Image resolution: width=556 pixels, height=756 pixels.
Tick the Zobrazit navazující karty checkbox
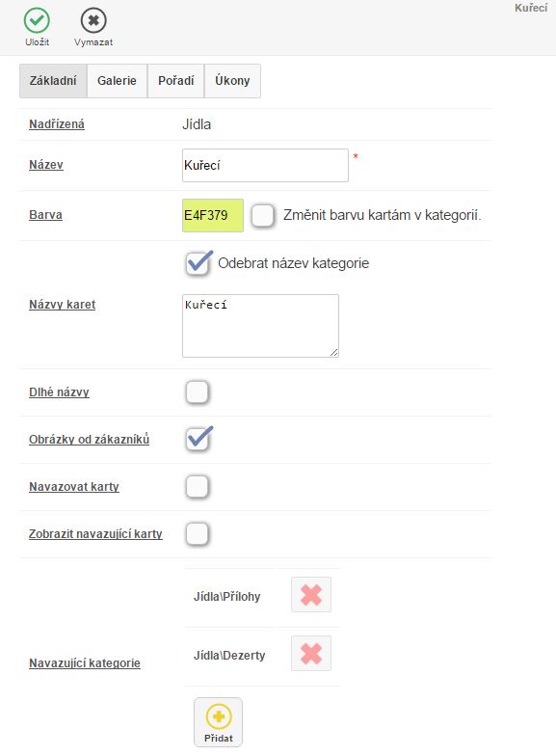point(198,534)
